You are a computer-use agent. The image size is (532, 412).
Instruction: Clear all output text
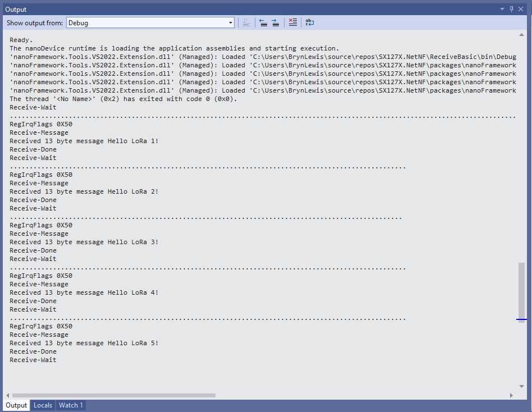(x=292, y=22)
